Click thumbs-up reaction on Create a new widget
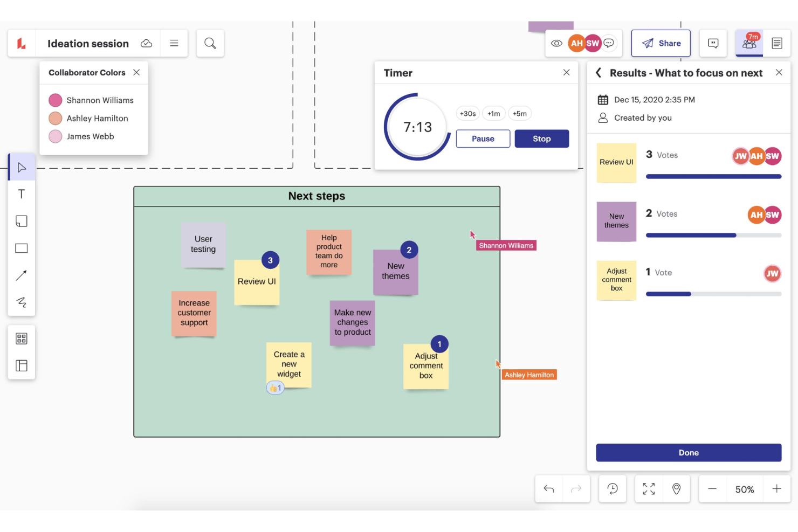Image resolution: width=798 pixels, height=532 pixels. tap(275, 388)
